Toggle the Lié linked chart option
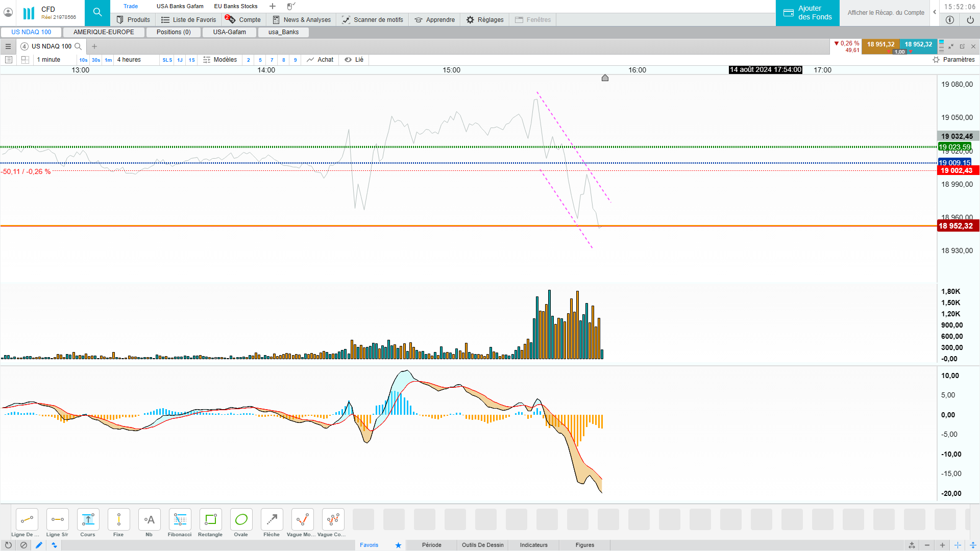This screenshot has width=980, height=551. coord(354,60)
